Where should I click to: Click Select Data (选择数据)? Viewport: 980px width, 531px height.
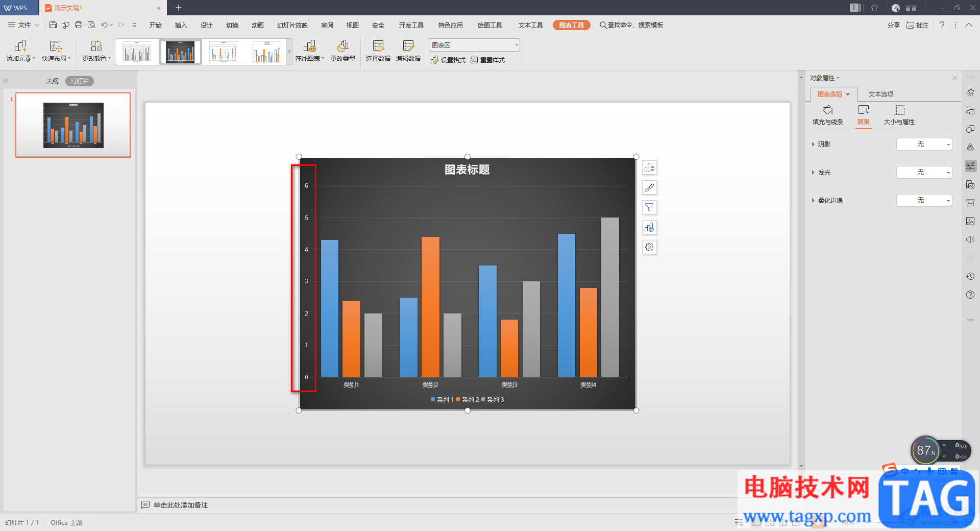(378, 52)
